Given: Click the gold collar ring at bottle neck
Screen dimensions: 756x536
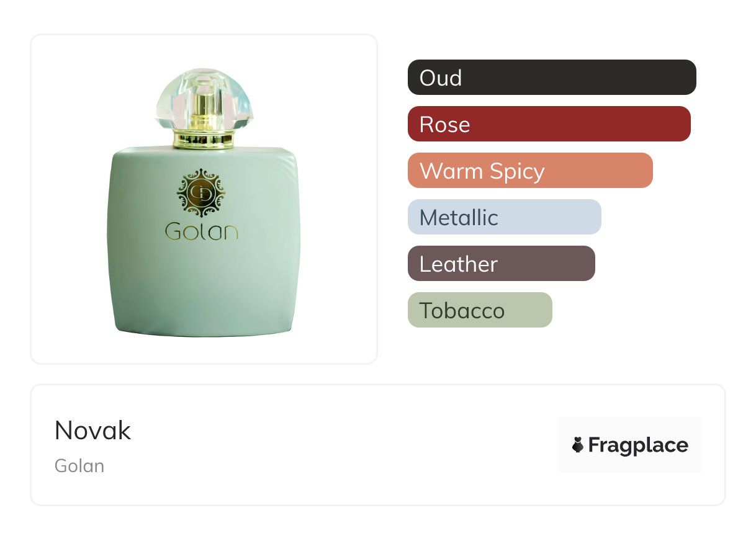Looking at the screenshot, I should 204,139.
